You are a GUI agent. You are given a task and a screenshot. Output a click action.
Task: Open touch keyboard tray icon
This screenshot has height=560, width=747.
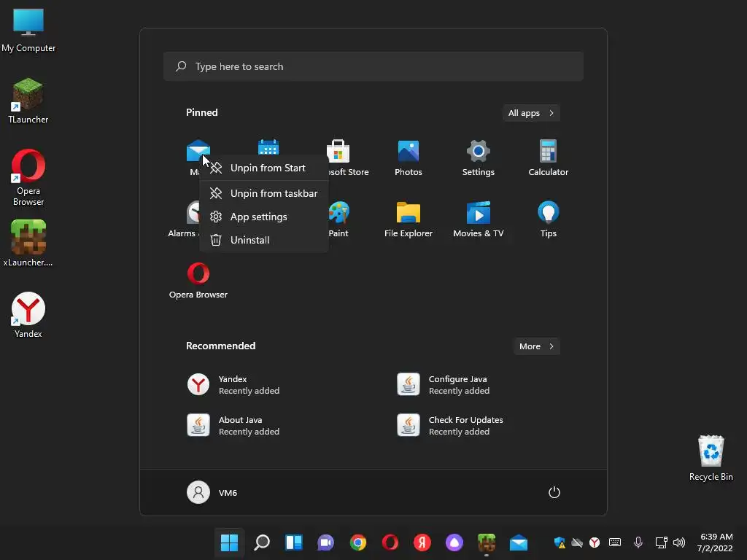615,542
